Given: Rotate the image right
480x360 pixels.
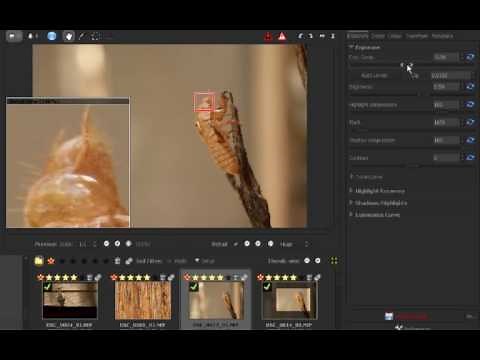Looking at the screenshot, I should click(x=310, y=36).
